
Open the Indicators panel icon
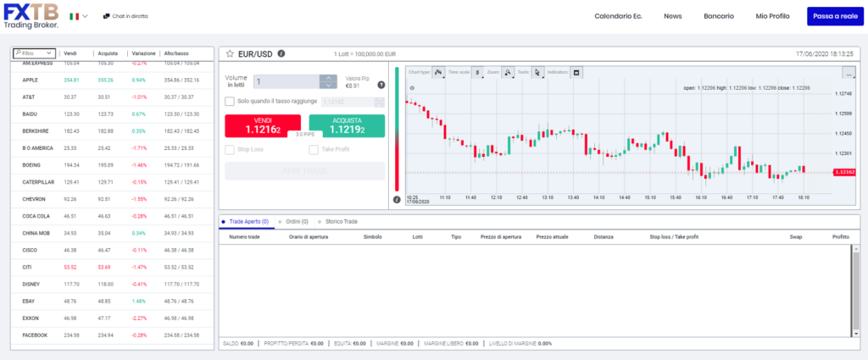coord(576,72)
